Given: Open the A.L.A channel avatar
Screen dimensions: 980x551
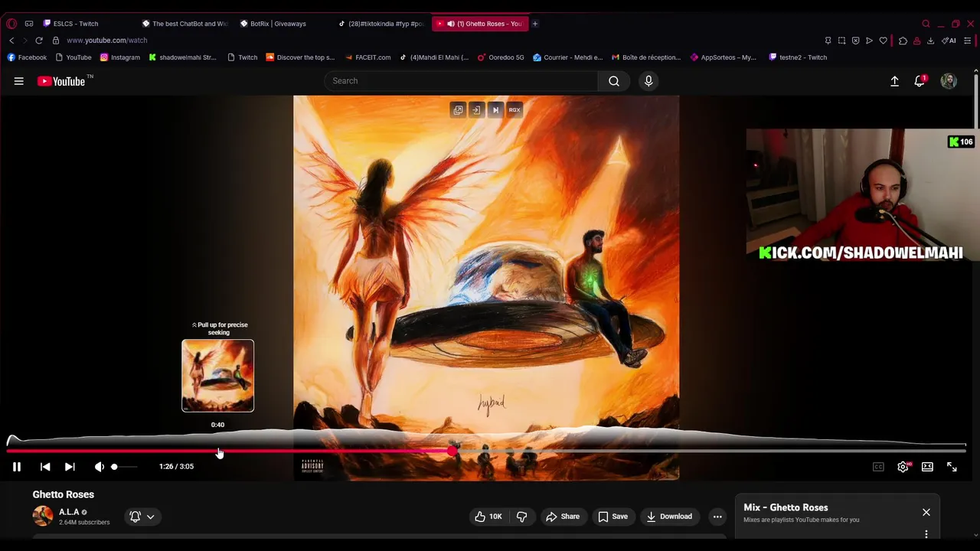Looking at the screenshot, I should [x=43, y=516].
